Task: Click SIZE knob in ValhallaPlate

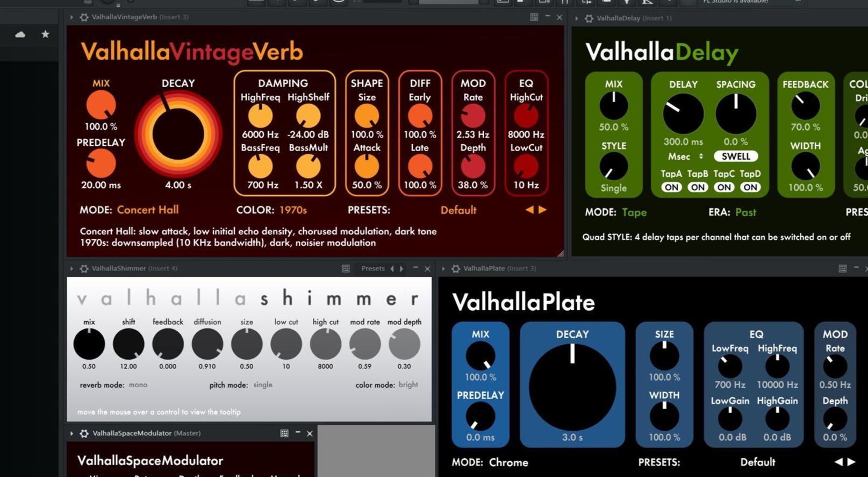Action: click(x=664, y=356)
